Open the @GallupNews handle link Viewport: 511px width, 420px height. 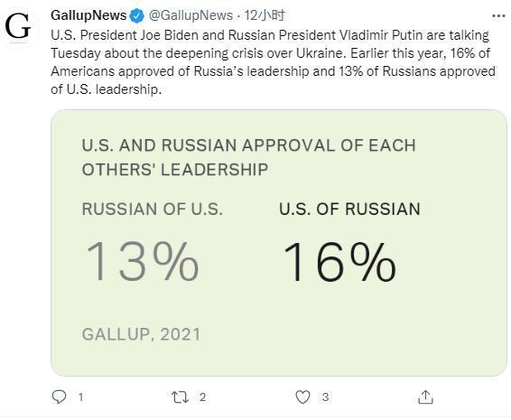click(x=190, y=15)
